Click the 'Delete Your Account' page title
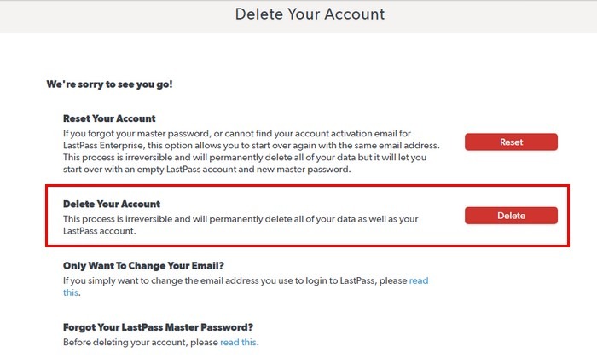This screenshot has height=364, width=597. click(x=298, y=14)
